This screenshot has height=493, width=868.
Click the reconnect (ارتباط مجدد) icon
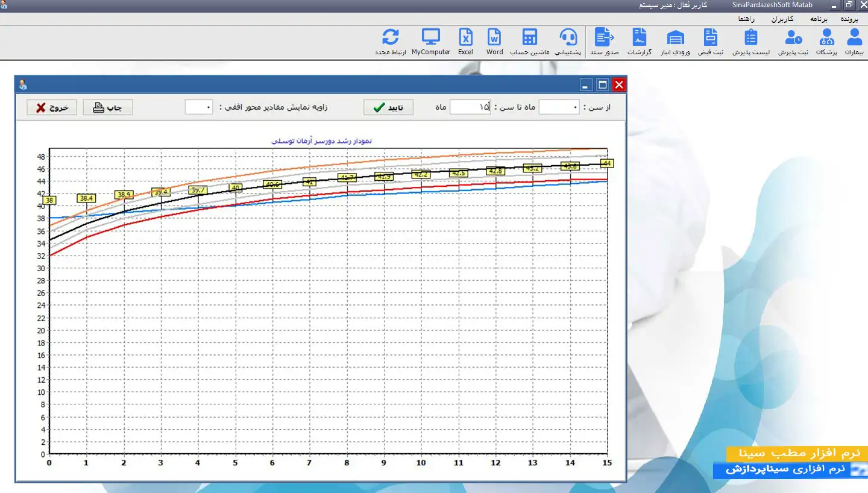391,42
